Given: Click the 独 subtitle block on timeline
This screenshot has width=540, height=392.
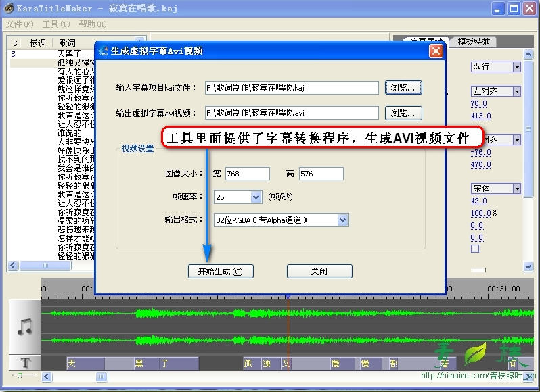Looking at the screenshot, I should [x=271, y=364].
